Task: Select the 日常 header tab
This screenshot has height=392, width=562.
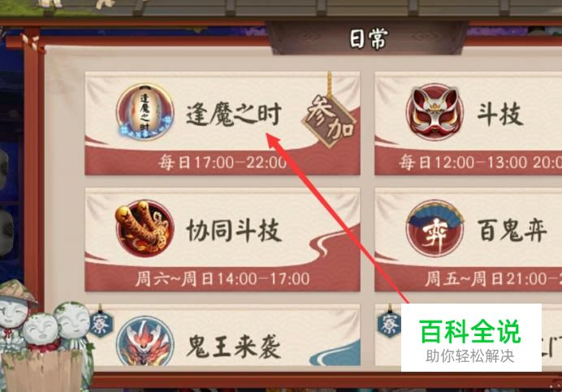Action: (369, 38)
